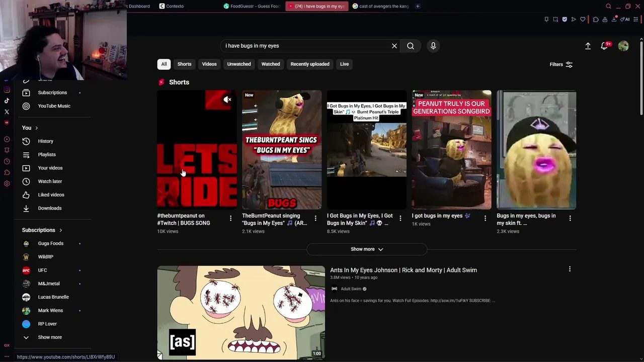
Task: Open the AI assistant toolbar button
Action: coord(625,19)
